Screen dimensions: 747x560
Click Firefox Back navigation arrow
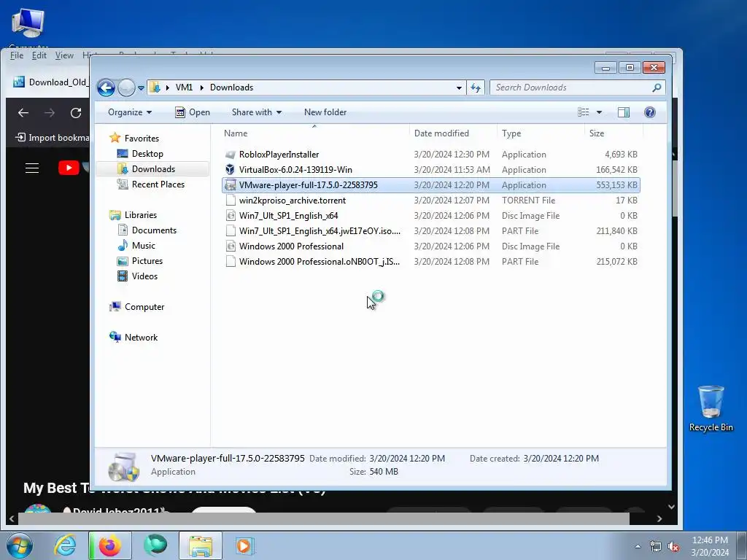23,113
